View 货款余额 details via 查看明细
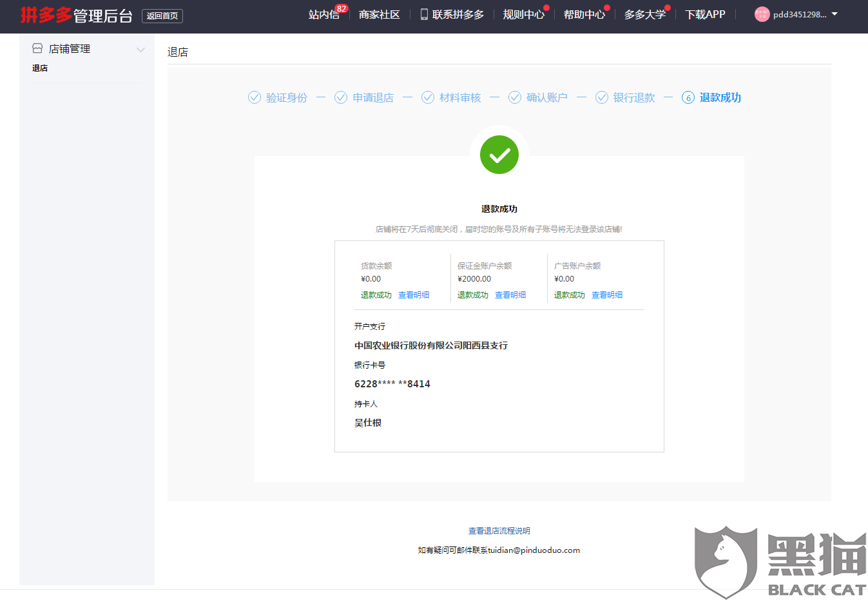Screen dimensions: 868x600 [x=413, y=295]
